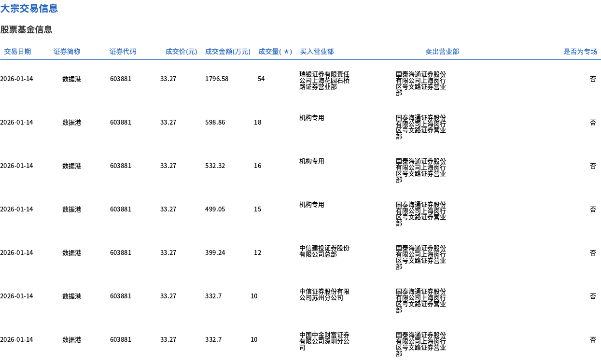Sort by 成交价(元) column header

click(x=181, y=52)
